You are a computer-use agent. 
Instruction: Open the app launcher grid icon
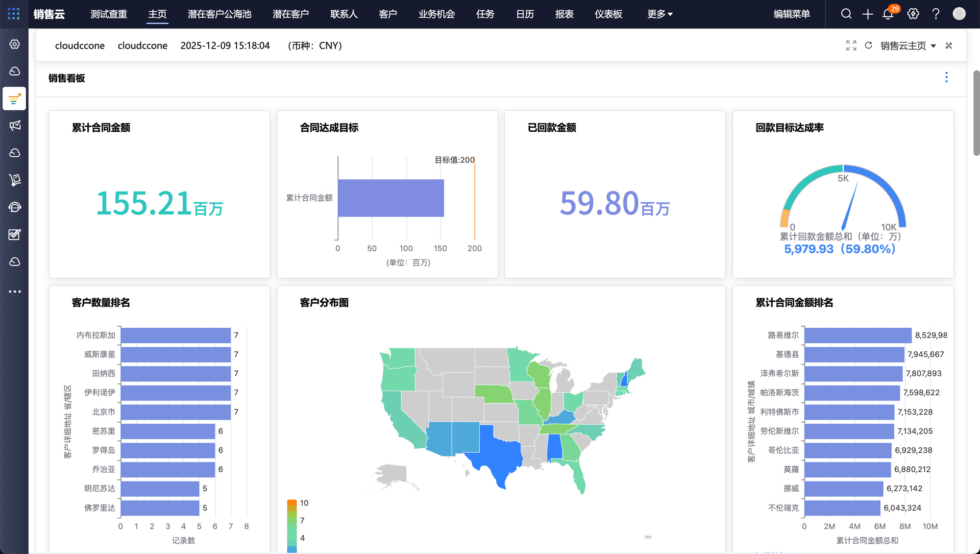[14, 14]
